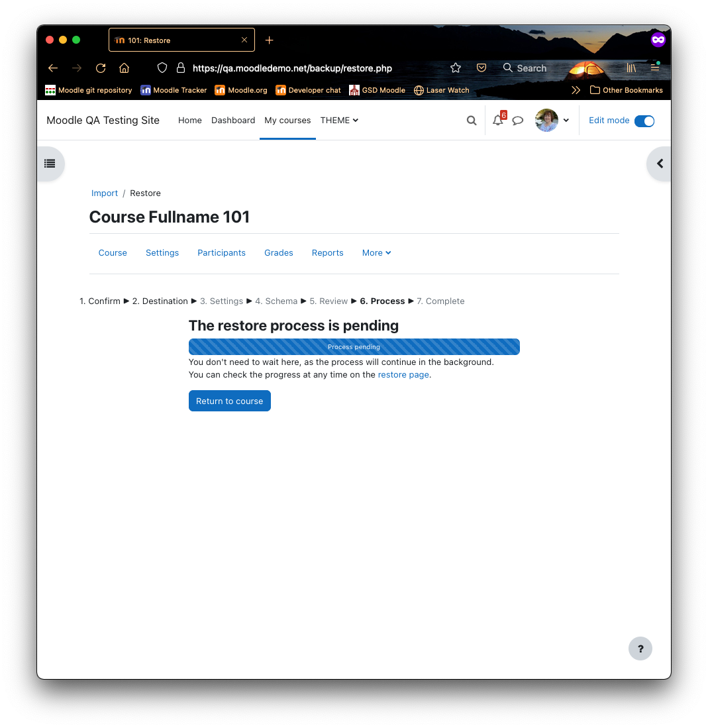Switch to the Course tab
Screen dimensions: 708x728
click(x=113, y=252)
